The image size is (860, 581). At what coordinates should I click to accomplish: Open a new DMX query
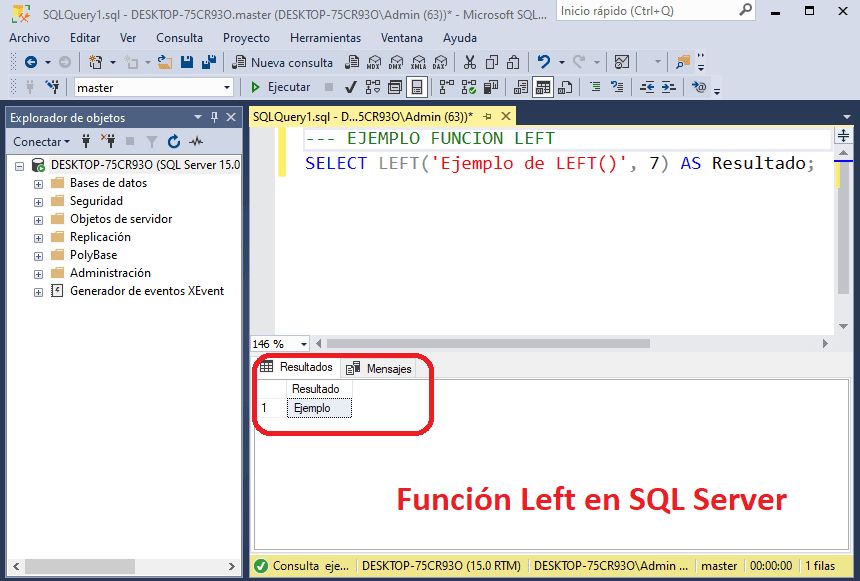(395, 63)
